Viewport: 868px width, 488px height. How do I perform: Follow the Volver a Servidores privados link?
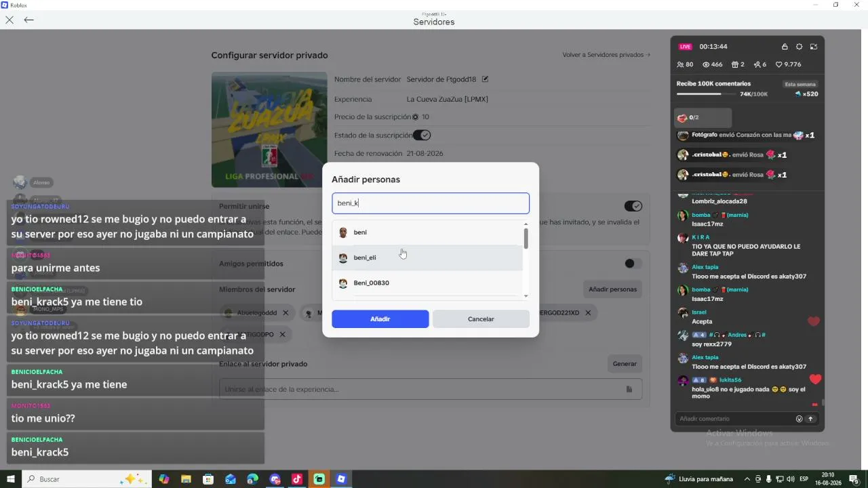click(x=606, y=55)
